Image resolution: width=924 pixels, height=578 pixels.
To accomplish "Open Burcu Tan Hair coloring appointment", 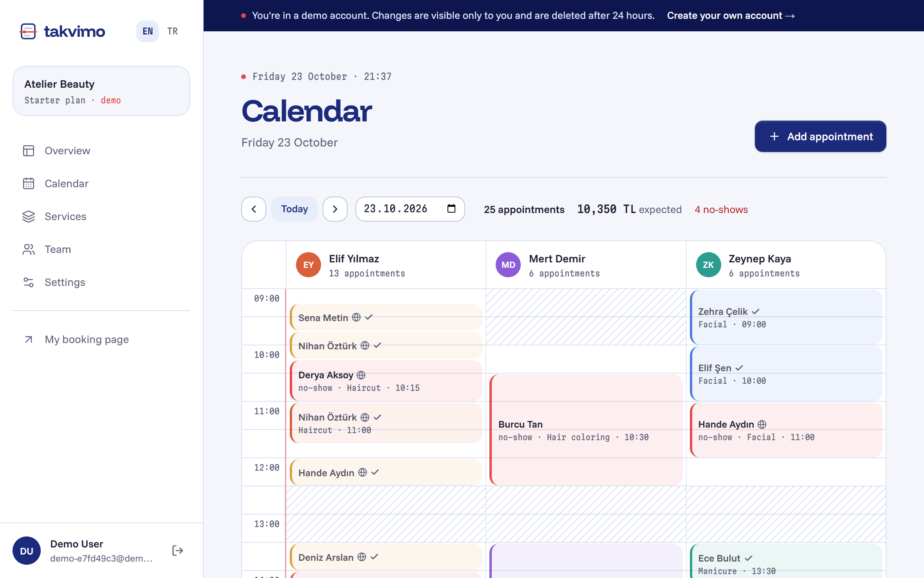I will coord(586,430).
